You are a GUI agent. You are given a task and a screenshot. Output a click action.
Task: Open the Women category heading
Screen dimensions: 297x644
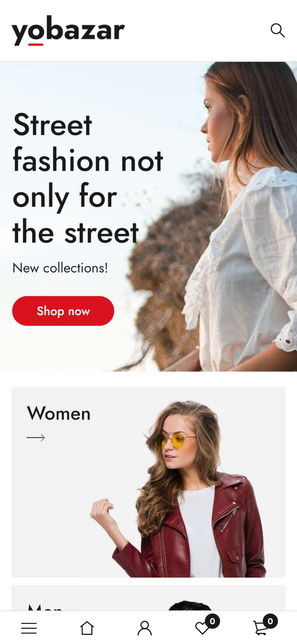click(x=59, y=413)
